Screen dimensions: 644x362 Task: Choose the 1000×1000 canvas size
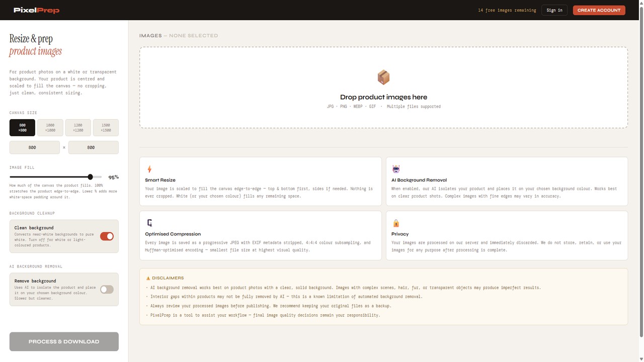50,128
